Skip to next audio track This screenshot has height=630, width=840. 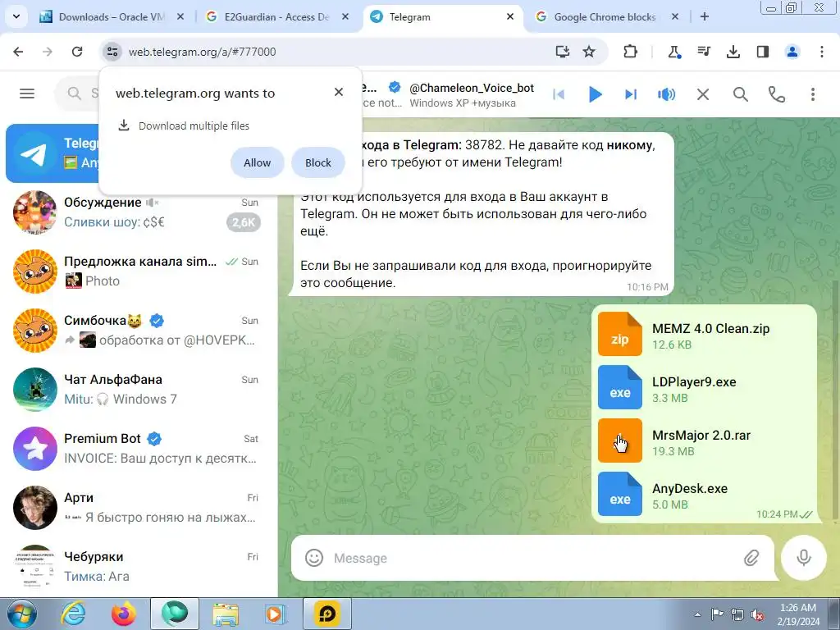[x=631, y=94]
